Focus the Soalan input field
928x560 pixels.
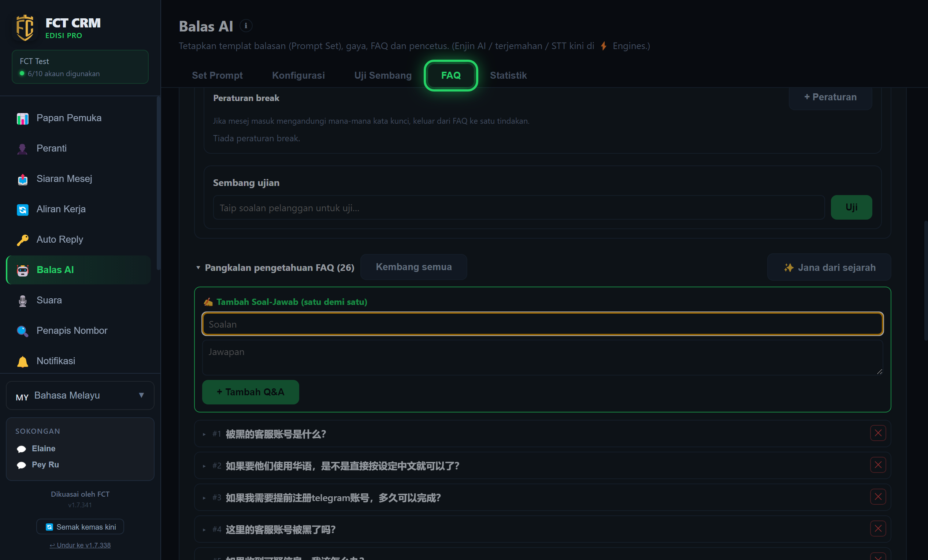pyautogui.click(x=542, y=324)
